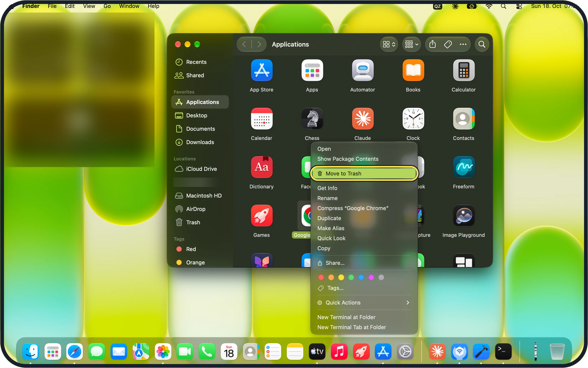This screenshot has height=368, width=588.
Task: Choose Move to Trash from context menu
Action: [x=364, y=174]
